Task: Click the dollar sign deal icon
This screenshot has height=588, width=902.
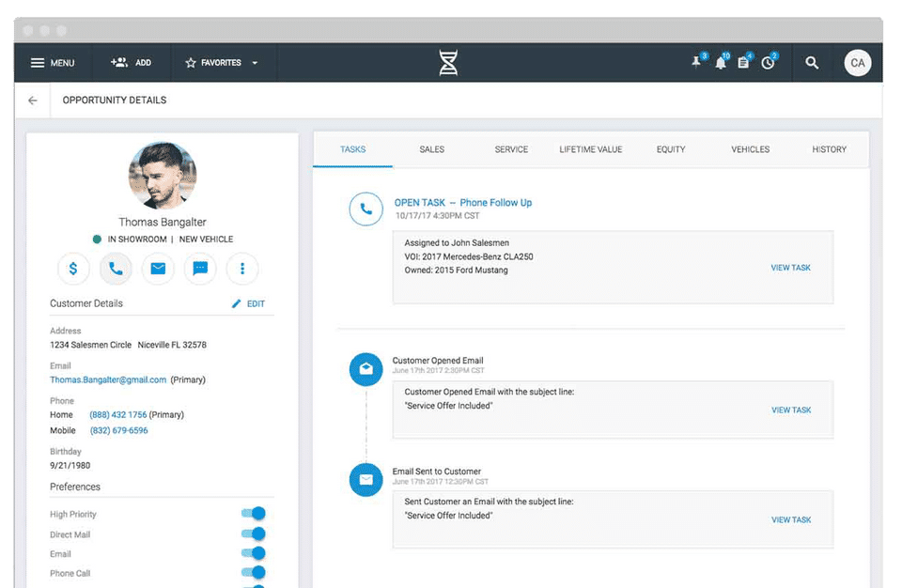Action: [x=73, y=268]
